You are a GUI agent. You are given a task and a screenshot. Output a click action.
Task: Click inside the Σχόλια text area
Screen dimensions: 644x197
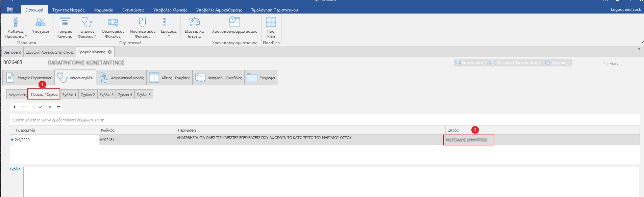[x=331, y=182]
